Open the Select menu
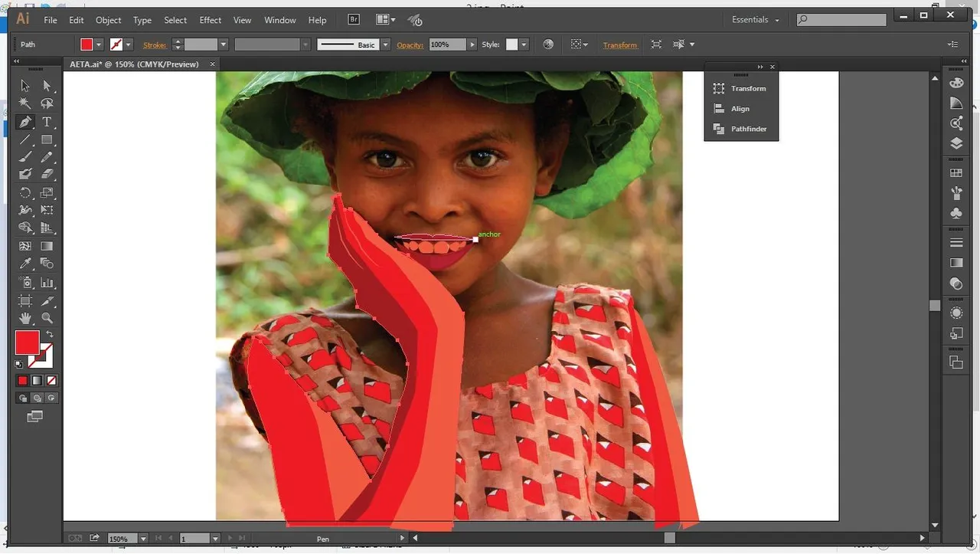The image size is (980, 554). click(175, 20)
